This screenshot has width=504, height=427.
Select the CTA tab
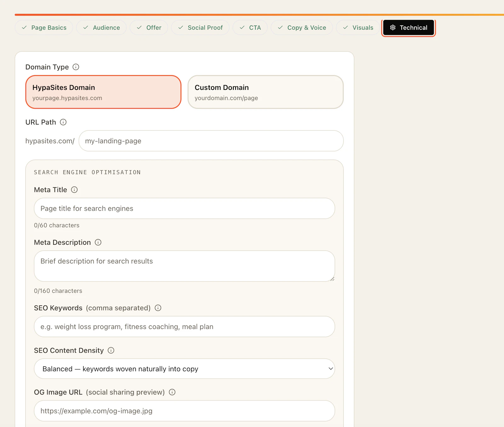(x=250, y=27)
